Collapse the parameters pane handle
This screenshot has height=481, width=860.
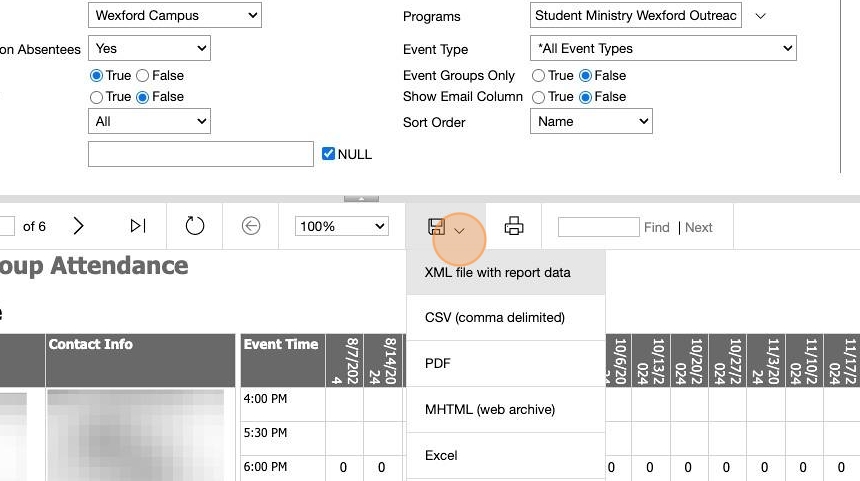tap(361, 199)
